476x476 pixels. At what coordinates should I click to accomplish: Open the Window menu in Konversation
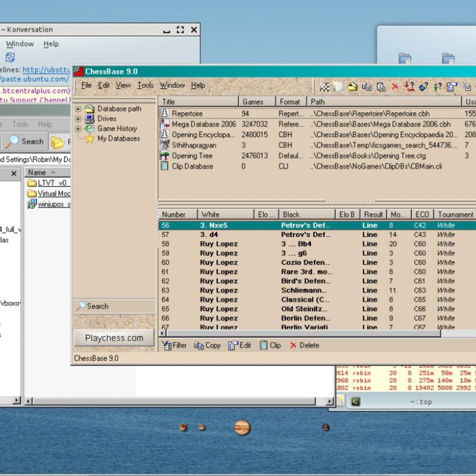point(20,44)
